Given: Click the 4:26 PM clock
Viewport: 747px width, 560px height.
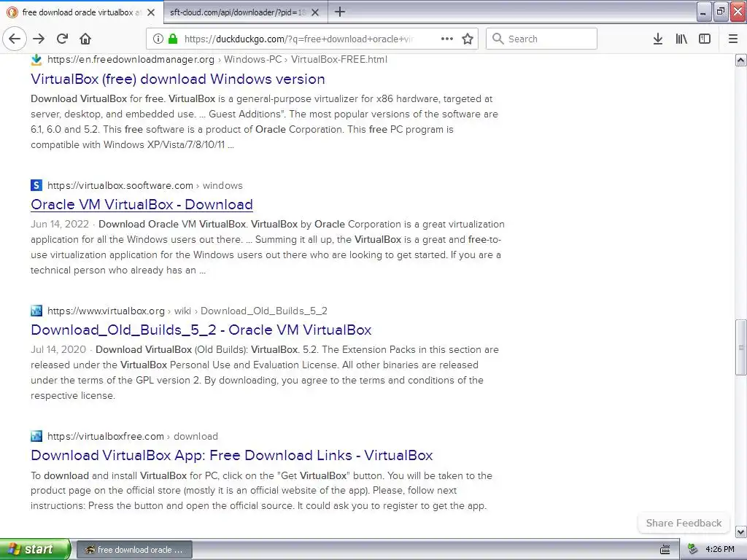Looking at the screenshot, I should [x=720, y=550].
